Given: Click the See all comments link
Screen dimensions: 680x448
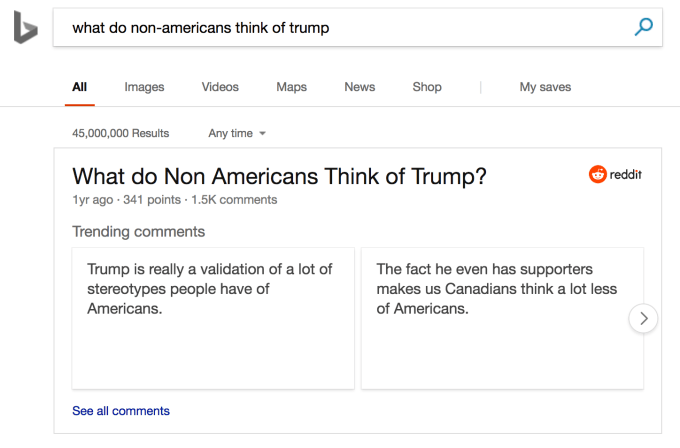Looking at the screenshot, I should tap(121, 411).
